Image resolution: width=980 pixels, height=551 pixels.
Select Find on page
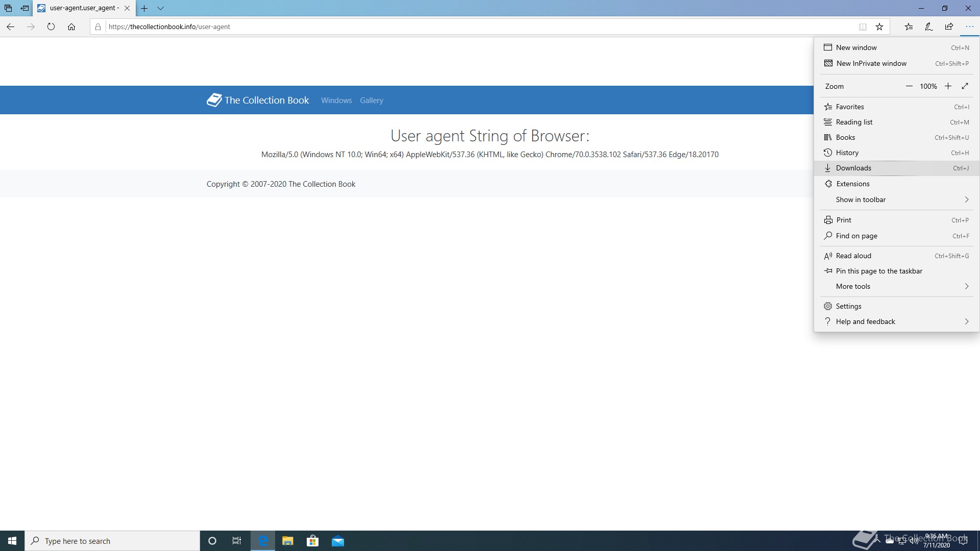(896, 236)
